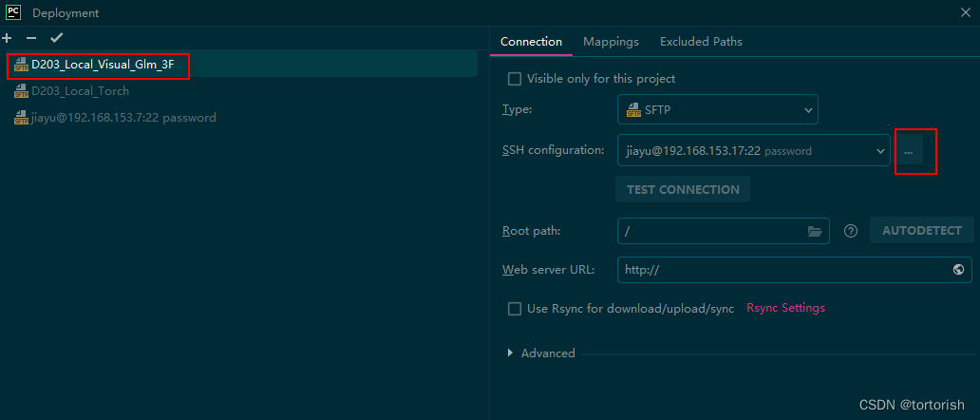Click the Autodetect button
This screenshot has width=980, height=420.
click(921, 231)
